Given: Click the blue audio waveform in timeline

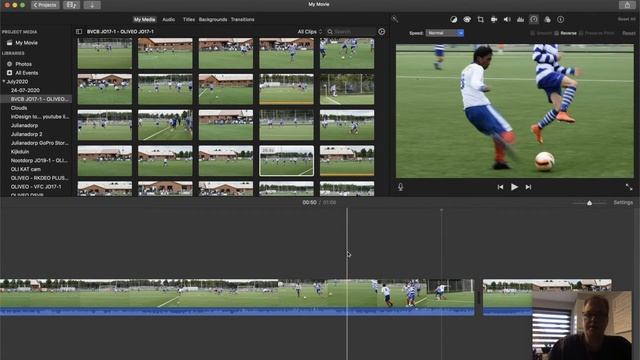Looking at the screenshot, I should (x=237, y=312).
